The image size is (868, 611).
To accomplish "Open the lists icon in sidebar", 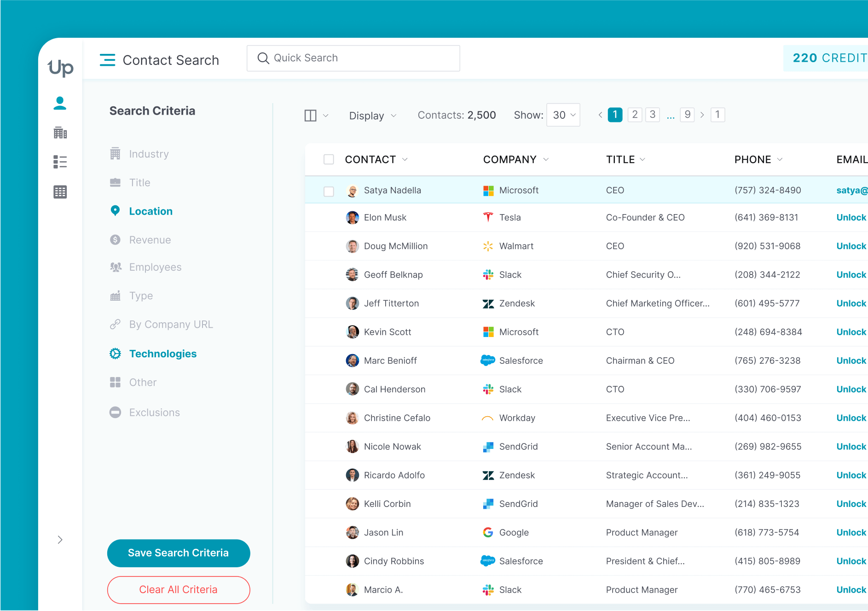I will 60,162.
